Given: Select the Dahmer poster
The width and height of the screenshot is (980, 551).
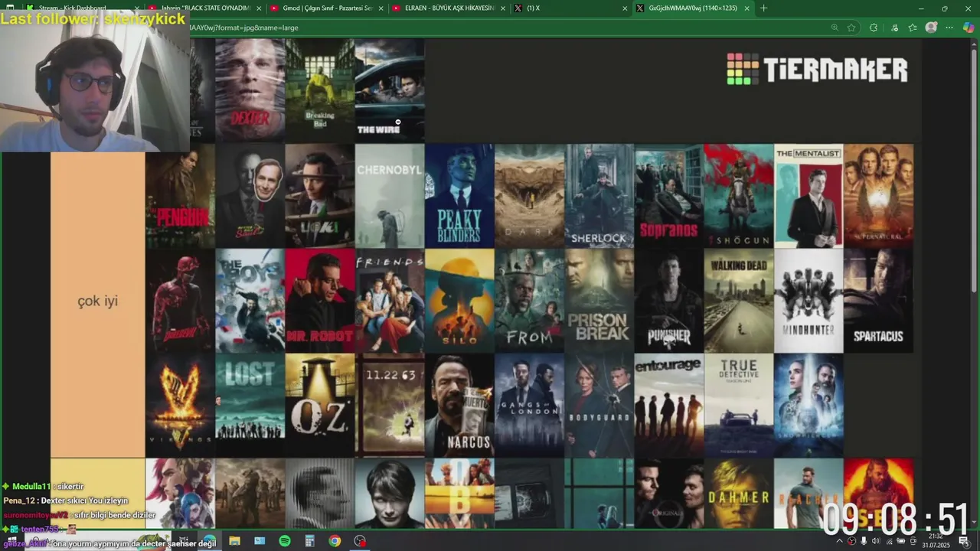Looking at the screenshot, I should 739,494.
